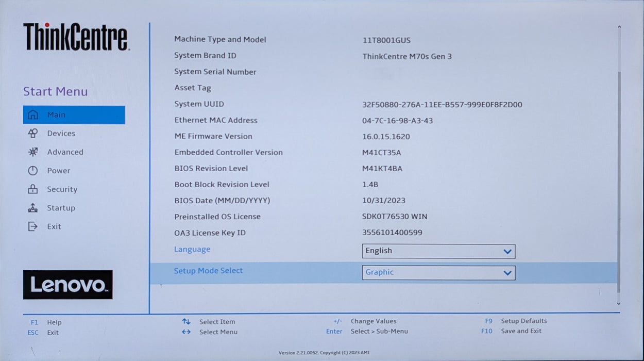Click the ThinkCentre logo
Image resolution: width=644 pixels, height=361 pixels.
[x=76, y=37]
